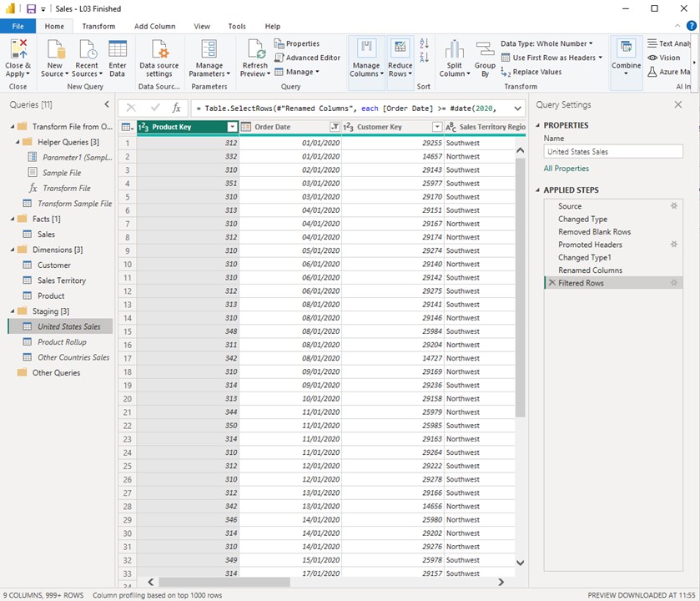The width and height of the screenshot is (700, 601).
Task: Click the Close & Apply icon
Action: tap(18, 48)
